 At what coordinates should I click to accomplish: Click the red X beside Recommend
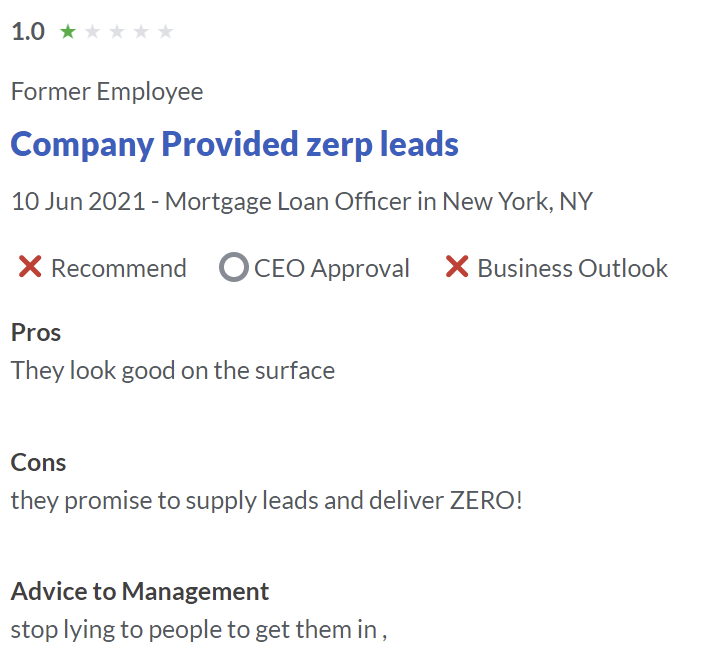(30, 267)
